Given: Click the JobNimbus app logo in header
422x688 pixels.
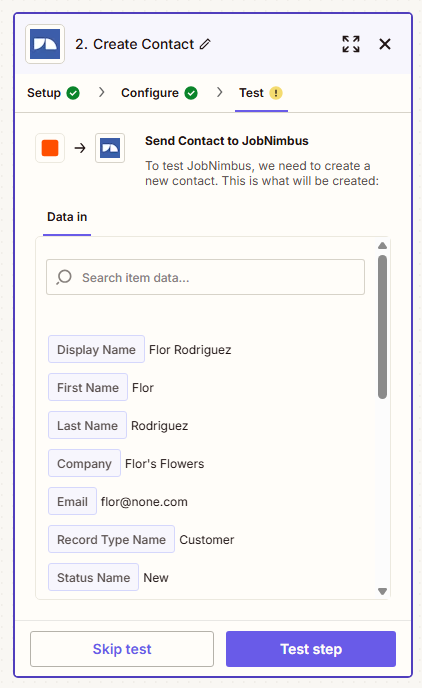Looking at the screenshot, I should [45, 44].
